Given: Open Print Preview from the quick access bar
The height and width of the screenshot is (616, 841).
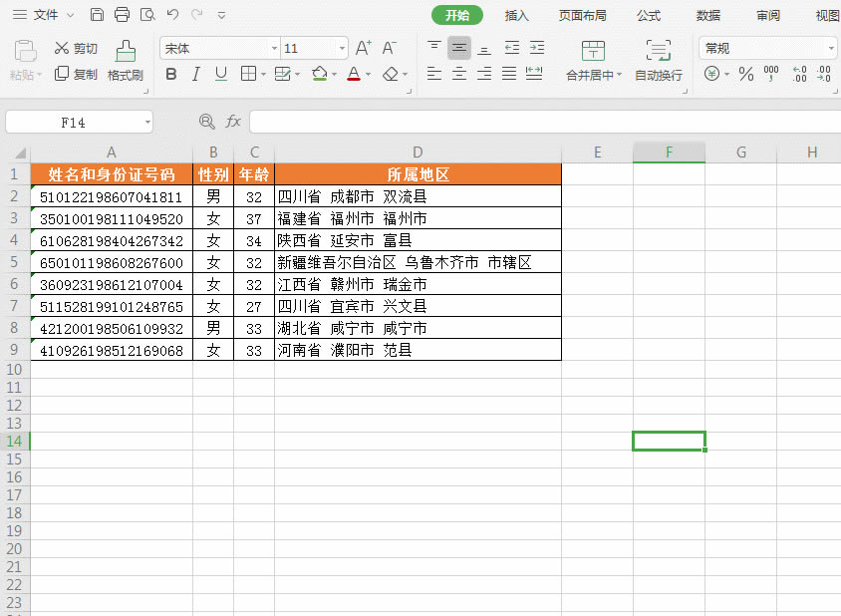Looking at the screenshot, I should click(147, 15).
